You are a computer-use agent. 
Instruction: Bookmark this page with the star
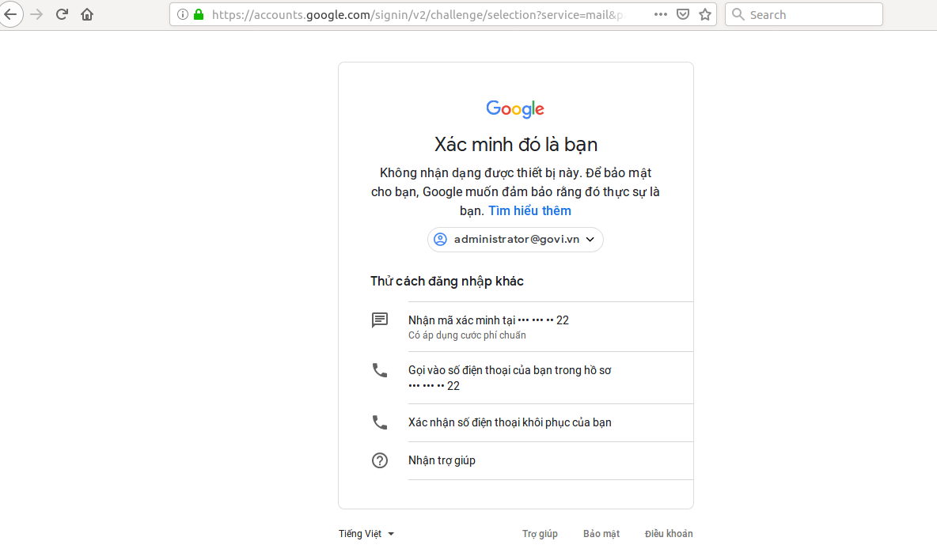coord(705,14)
